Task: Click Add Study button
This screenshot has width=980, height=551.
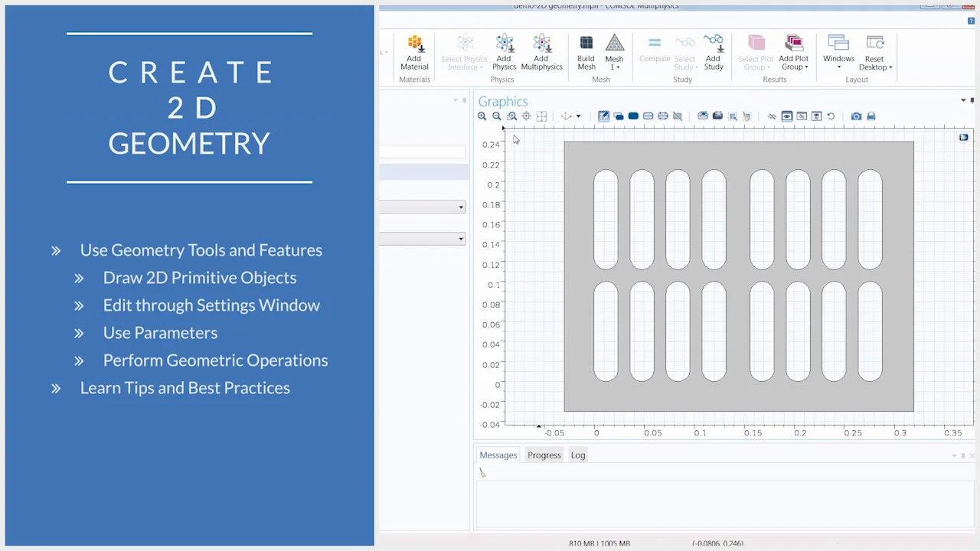Action: tap(713, 53)
